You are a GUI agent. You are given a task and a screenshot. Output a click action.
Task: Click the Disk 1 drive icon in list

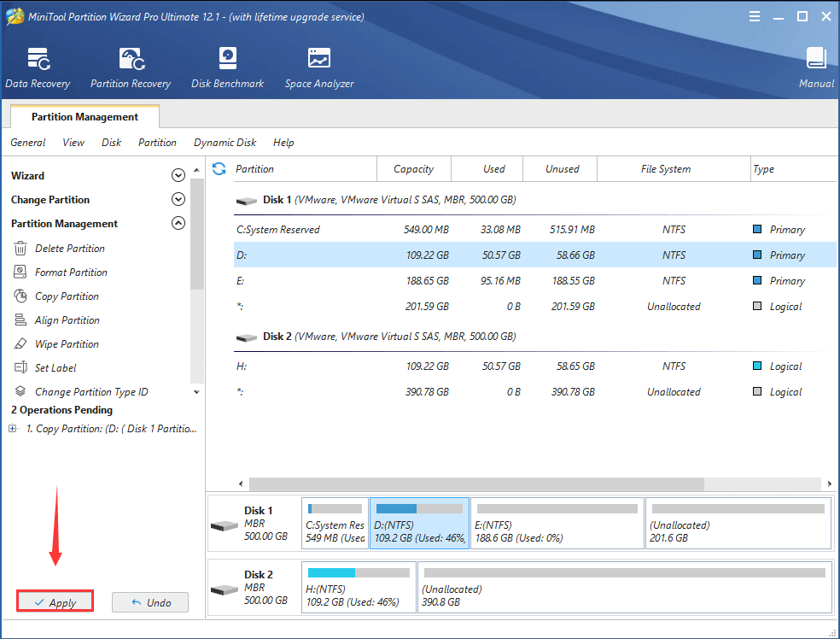click(x=247, y=201)
